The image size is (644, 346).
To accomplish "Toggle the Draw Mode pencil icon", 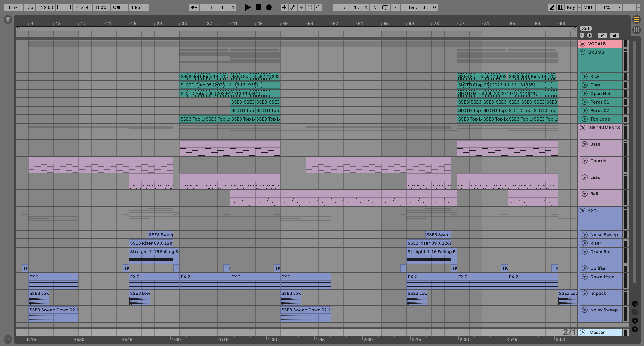I will pyautogui.click(x=552, y=7).
